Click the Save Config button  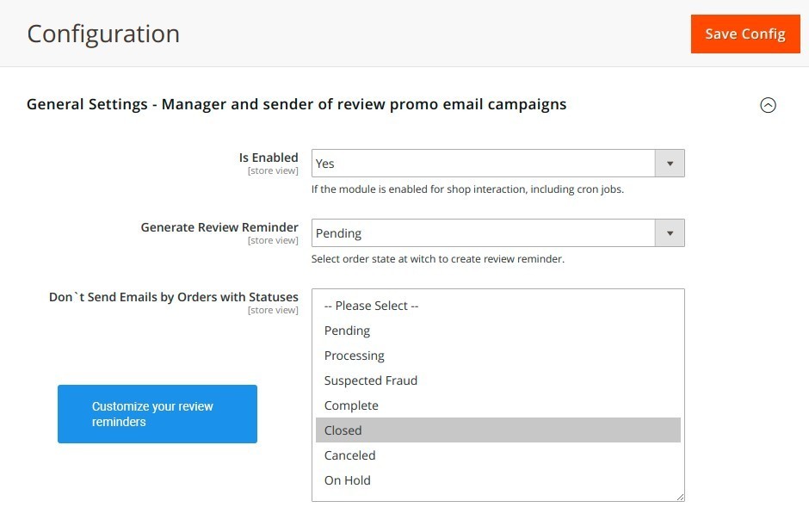pos(745,34)
